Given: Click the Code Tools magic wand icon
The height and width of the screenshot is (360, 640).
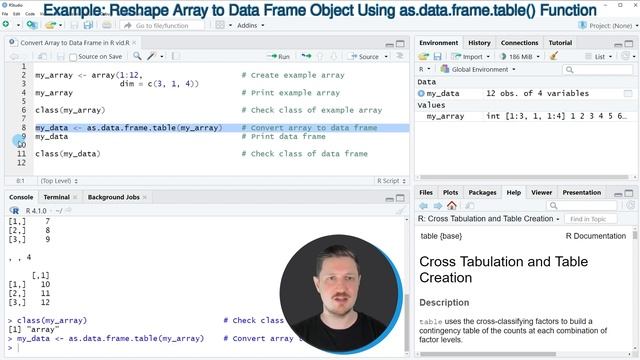Looking at the screenshot, I should click(152, 56).
